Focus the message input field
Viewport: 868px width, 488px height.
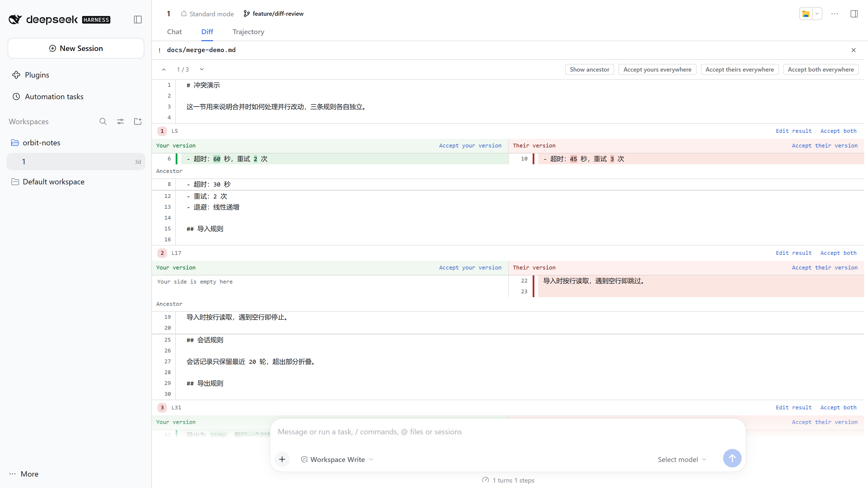pyautogui.click(x=508, y=432)
